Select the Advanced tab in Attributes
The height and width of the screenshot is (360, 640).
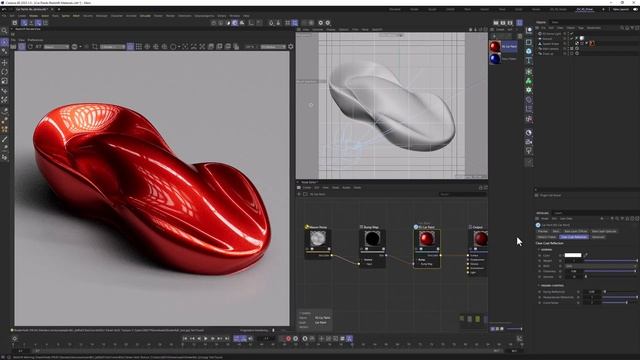pos(598,237)
